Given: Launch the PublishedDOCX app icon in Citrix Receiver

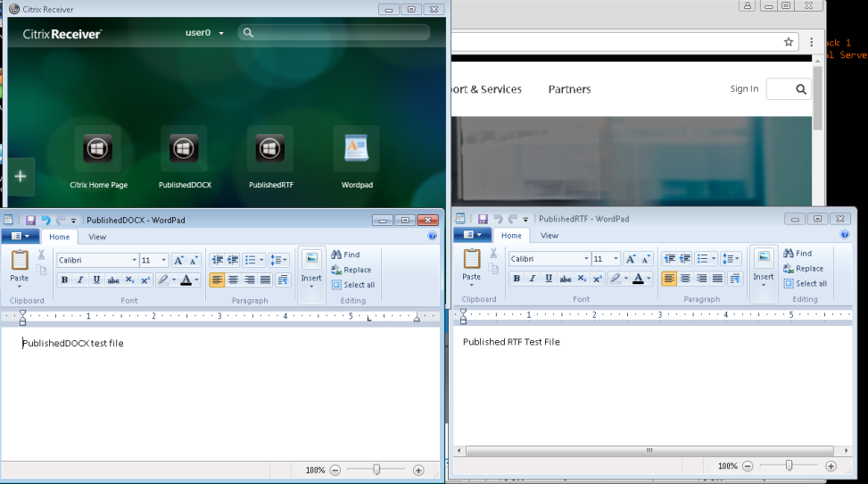Looking at the screenshot, I should [x=184, y=148].
